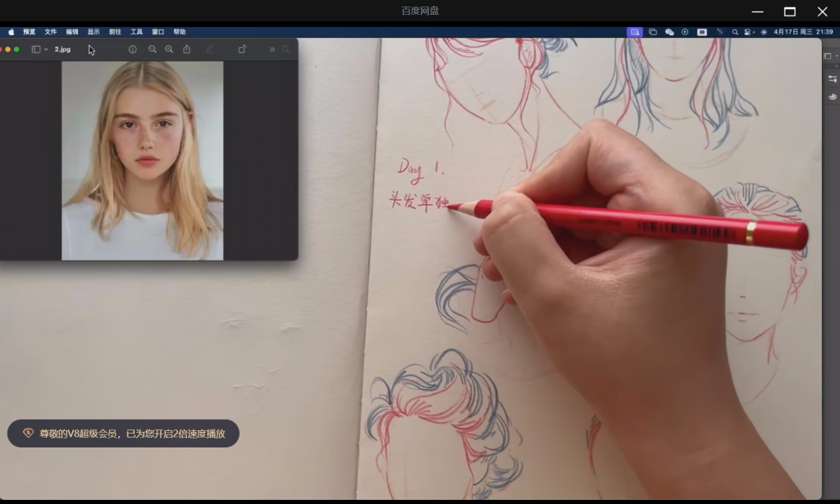Click the rotate icon in Preview toolbar
The height and width of the screenshot is (504, 840).
[242, 49]
